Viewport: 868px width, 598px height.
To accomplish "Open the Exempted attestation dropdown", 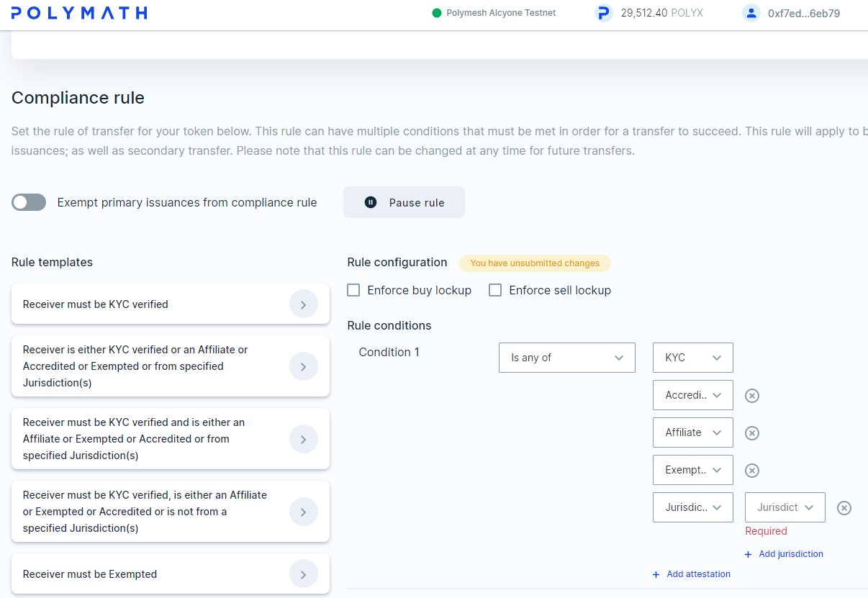I will click(693, 470).
